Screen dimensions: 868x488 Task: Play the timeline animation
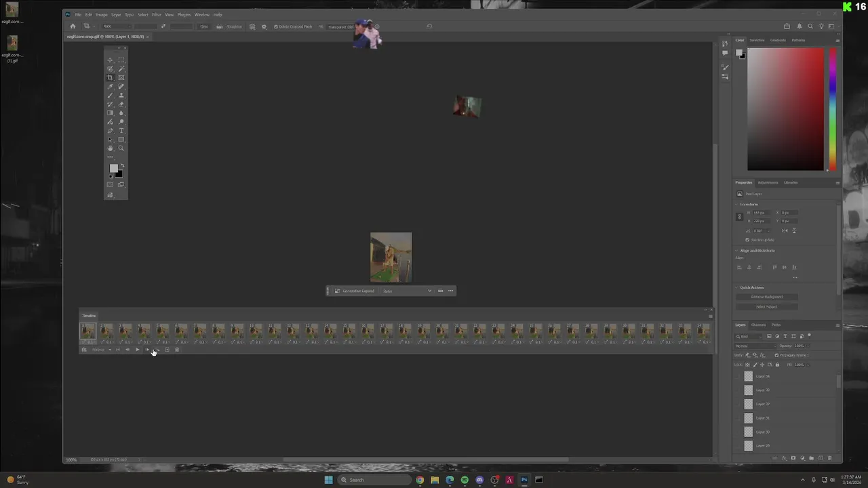137,350
